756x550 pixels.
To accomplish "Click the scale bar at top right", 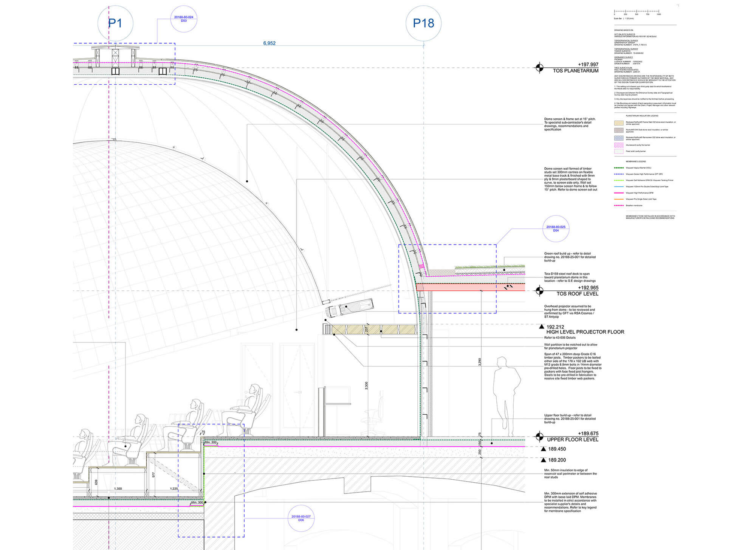I will click(637, 12).
